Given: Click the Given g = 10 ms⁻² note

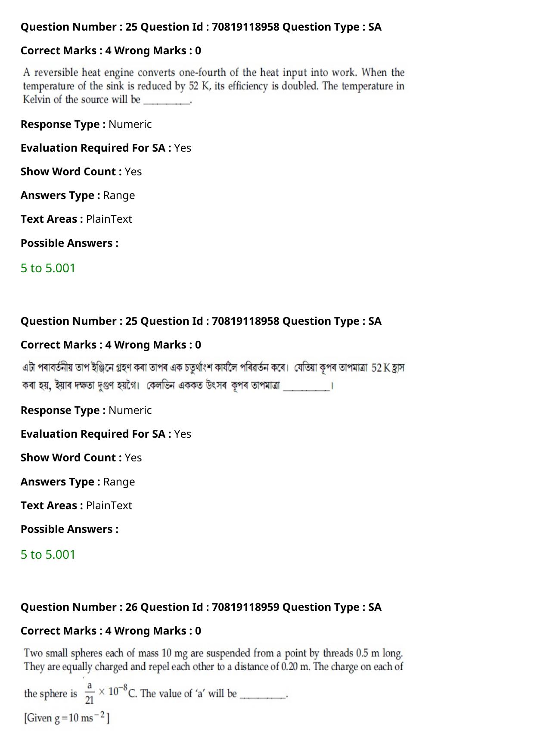Looking at the screenshot, I should click(x=67, y=718).
